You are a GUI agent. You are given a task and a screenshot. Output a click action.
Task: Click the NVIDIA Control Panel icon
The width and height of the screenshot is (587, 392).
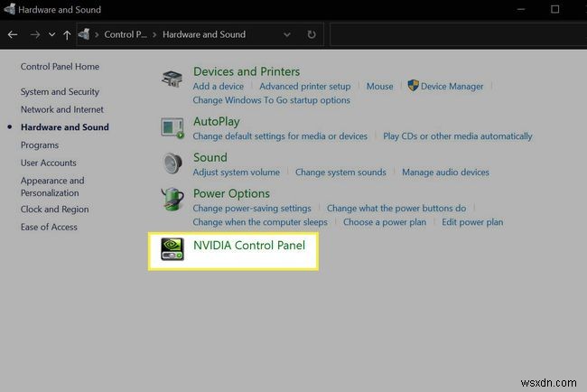pos(172,248)
